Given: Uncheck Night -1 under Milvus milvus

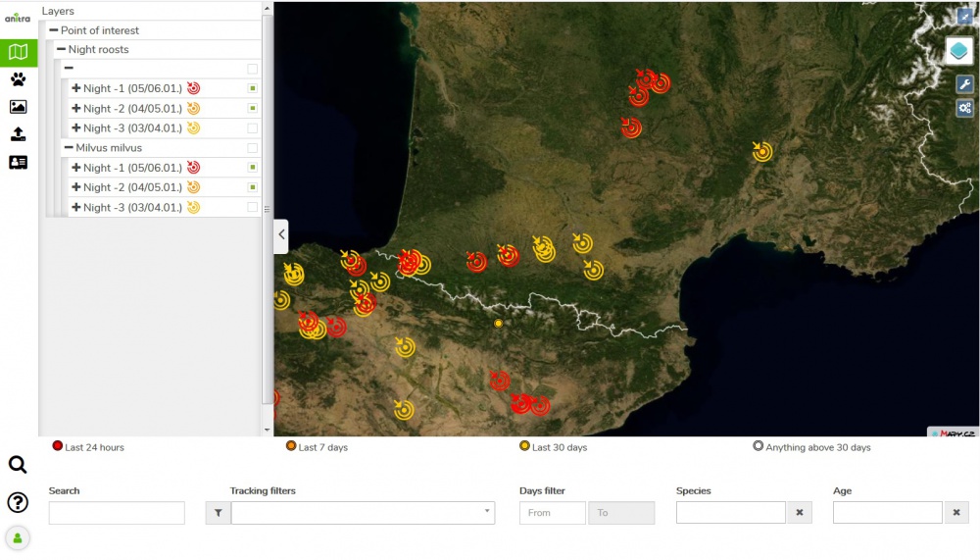Looking at the screenshot, I should (253, 168).
